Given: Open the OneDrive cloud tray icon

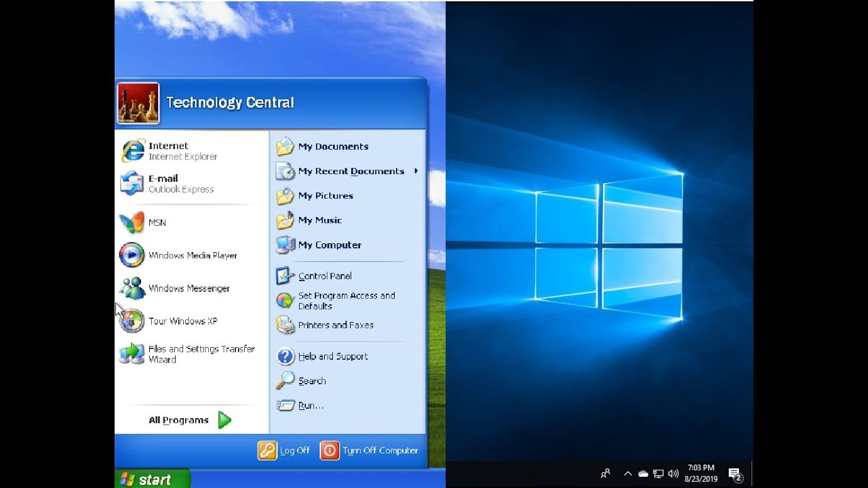Looking at the screenshot, I should (x=643, y=474).
